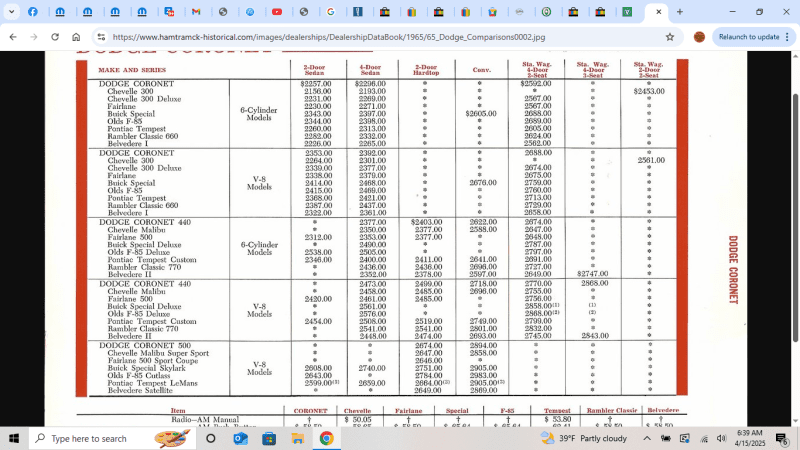Image resolution: width=800 pixels, height=450 pixels.
Task: Open the Chrome profile avatar menu
Action: [699, 37]
